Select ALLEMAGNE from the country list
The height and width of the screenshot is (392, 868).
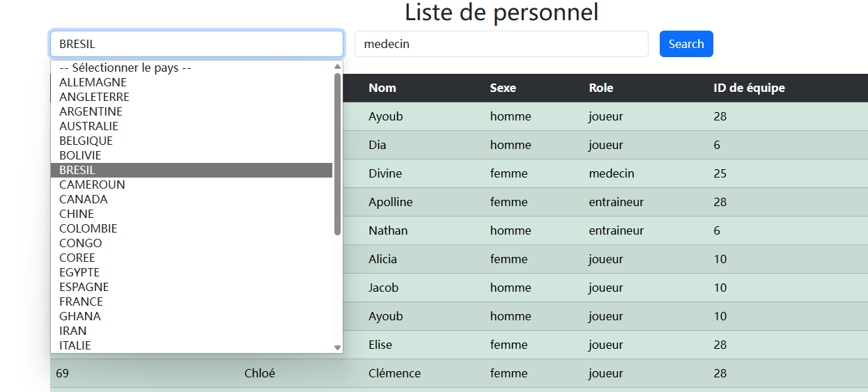tap(93, 82)
